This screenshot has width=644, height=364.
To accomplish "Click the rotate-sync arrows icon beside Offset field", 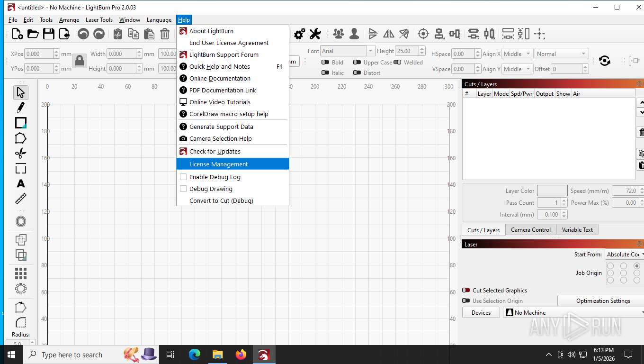I will click(x=604, y=61).
